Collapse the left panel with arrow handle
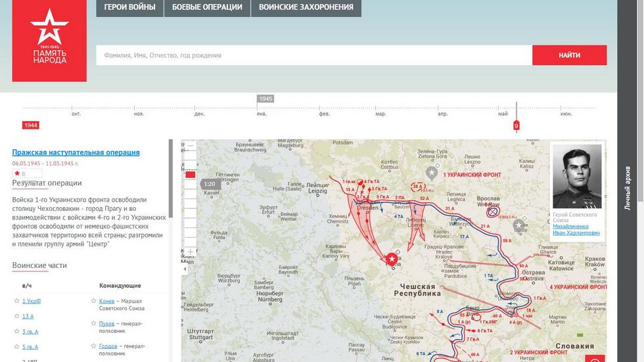Screen dimensions: 644x362 click(x=185, y=269)
